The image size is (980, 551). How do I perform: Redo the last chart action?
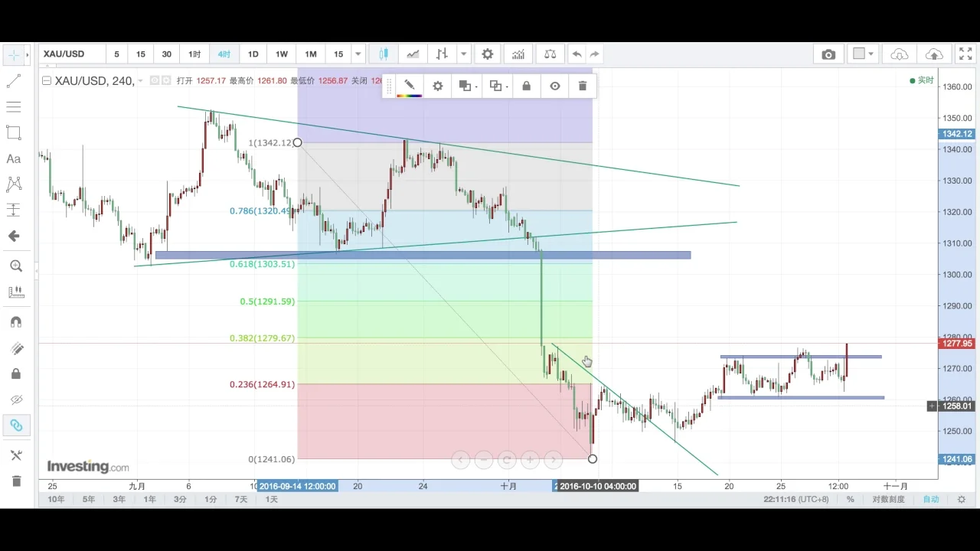tap(595, 54)
